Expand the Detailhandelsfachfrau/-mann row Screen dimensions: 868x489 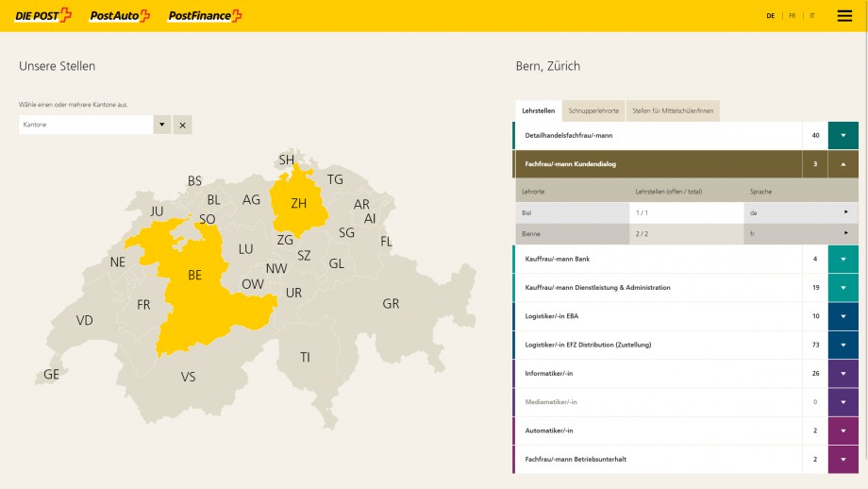pyautogui.click(x=843, y=135)
